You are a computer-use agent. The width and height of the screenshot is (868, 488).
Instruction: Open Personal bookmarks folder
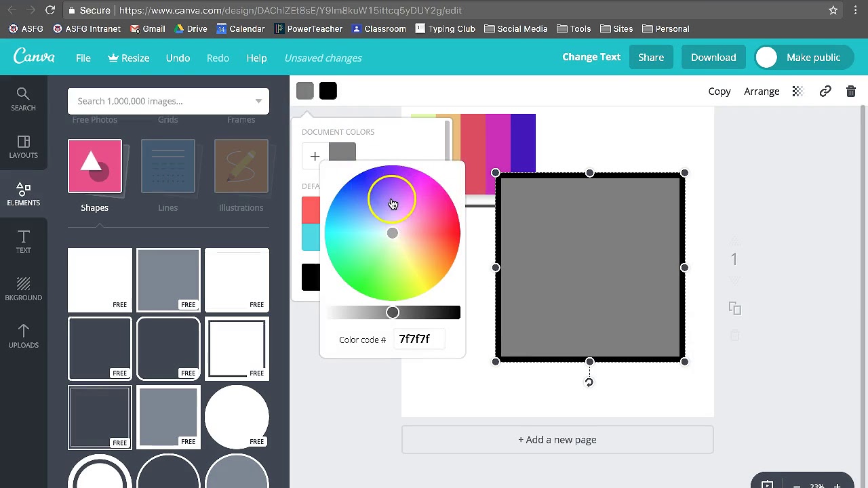pyautogui.click(x=666, y=28)
